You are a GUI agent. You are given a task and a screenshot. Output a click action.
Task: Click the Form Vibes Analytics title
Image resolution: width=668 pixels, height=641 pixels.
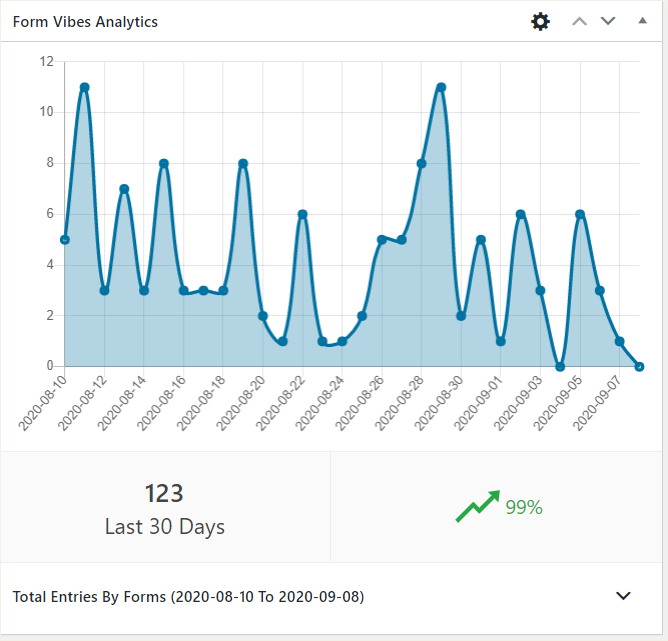point(85,22)
